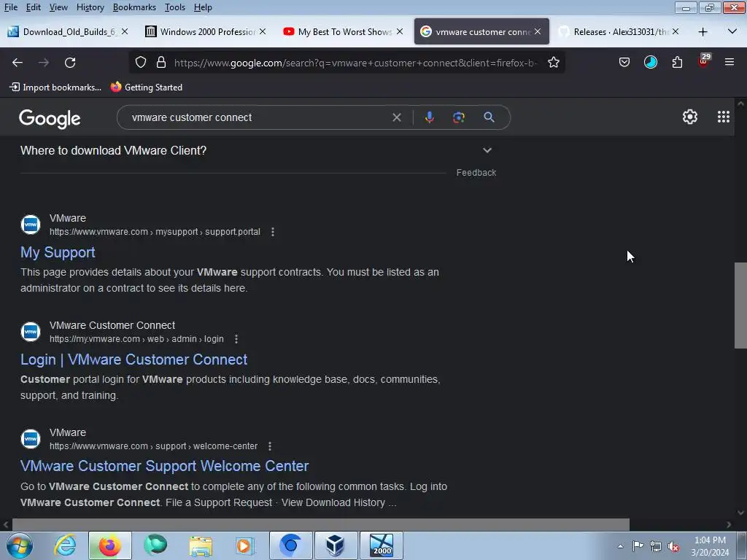Open more options for my.vmware.com login result
The image size is (747, 560).
(x=236, y=339)
